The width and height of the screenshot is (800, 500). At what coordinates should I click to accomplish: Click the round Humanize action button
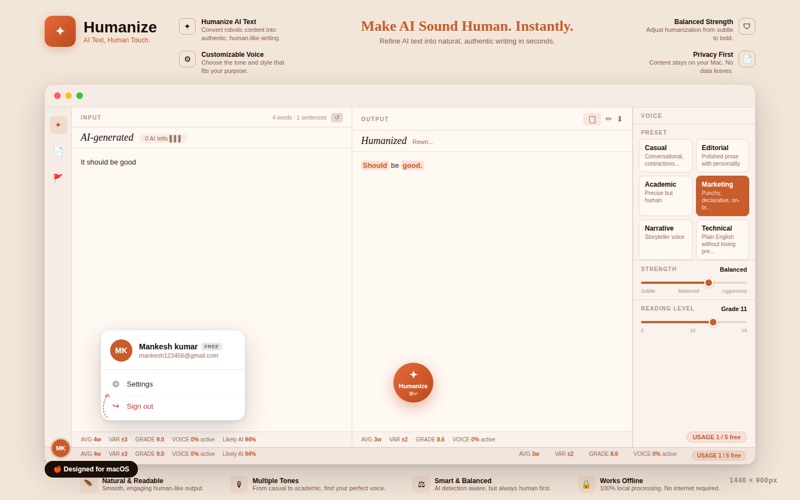413,383
